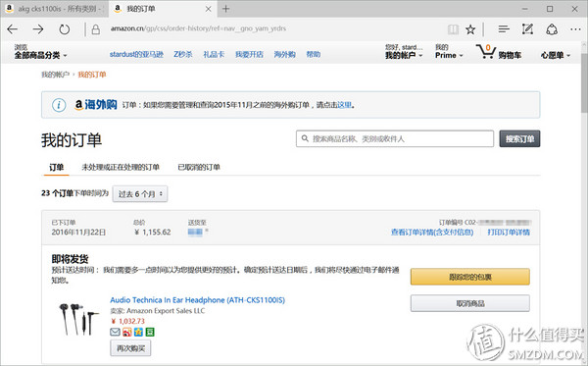This screenshot has width=588, height=366.
Task: Expand the 心愿单 dropdown
Action: (x=556, y=55)
